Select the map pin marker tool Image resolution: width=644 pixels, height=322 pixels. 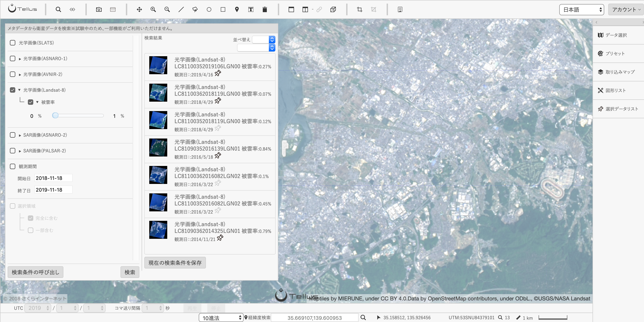pyautogui.click(x=237, y=9)
